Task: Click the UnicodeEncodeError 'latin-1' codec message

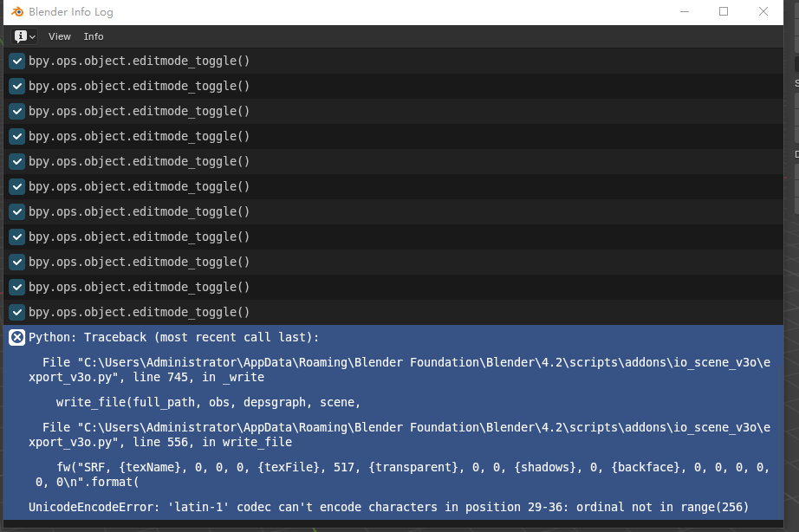Action: [x=388, y=507]
